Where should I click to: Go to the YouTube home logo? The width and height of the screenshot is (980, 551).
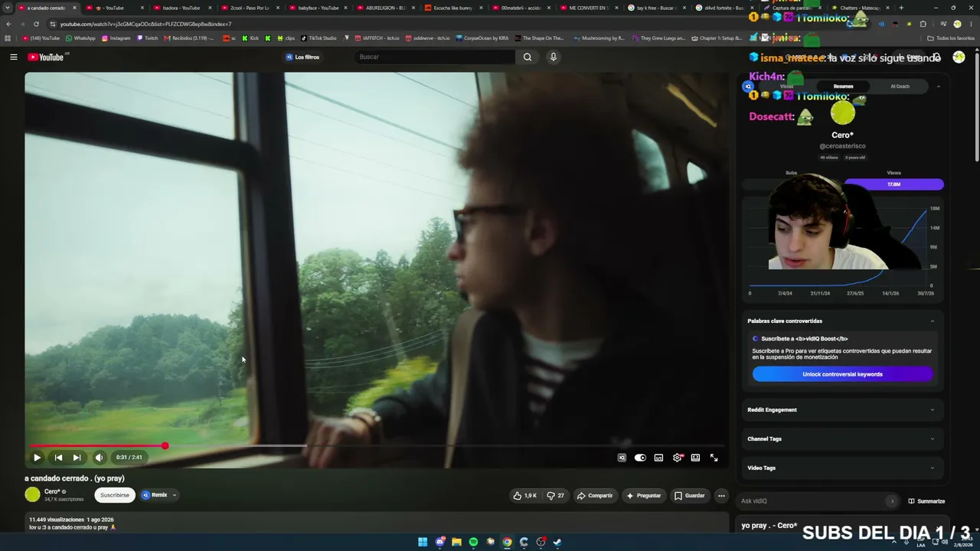pos(46,57)
